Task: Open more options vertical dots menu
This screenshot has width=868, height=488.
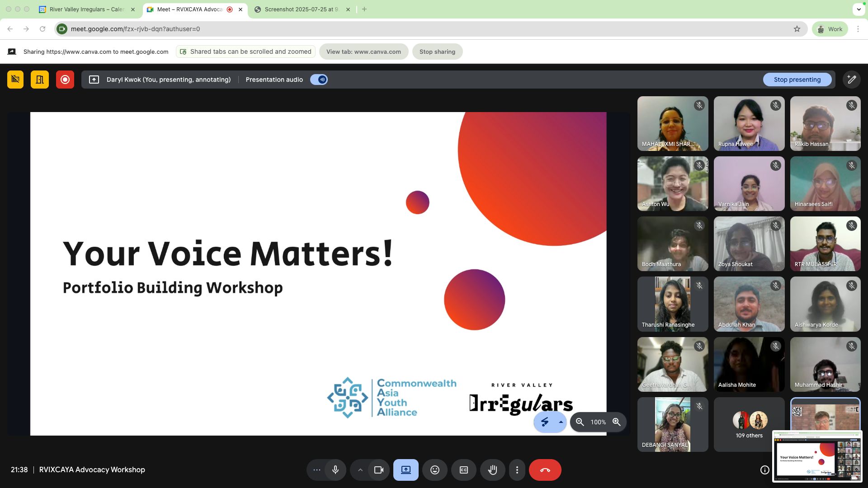Action: pos(517,470)
